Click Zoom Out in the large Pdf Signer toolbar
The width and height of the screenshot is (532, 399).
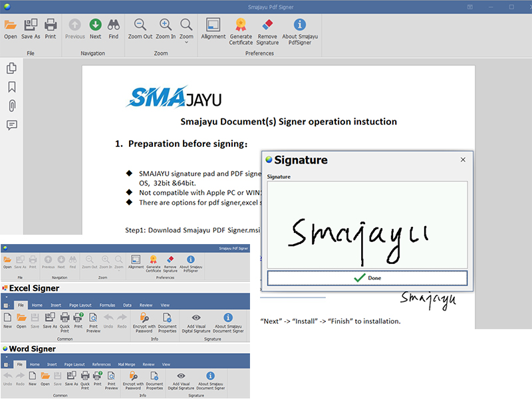coord(140,29)
